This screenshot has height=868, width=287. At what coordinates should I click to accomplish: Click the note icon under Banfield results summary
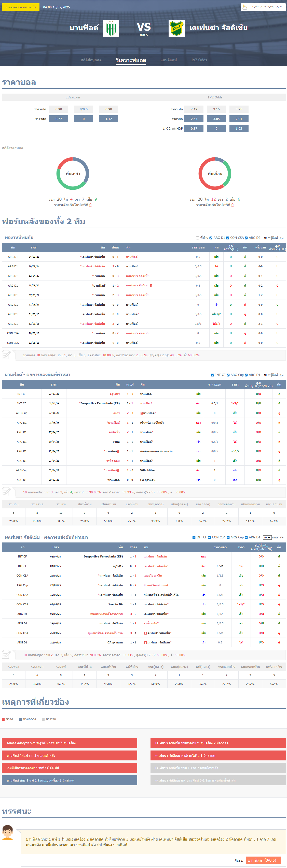6,492
